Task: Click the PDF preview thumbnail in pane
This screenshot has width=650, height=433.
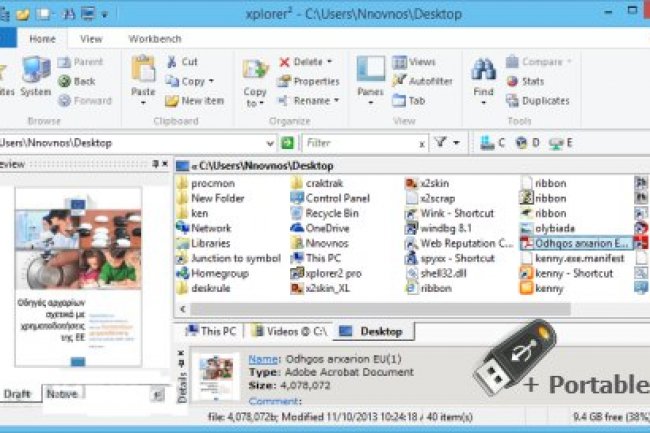Action: pos(78,277)
